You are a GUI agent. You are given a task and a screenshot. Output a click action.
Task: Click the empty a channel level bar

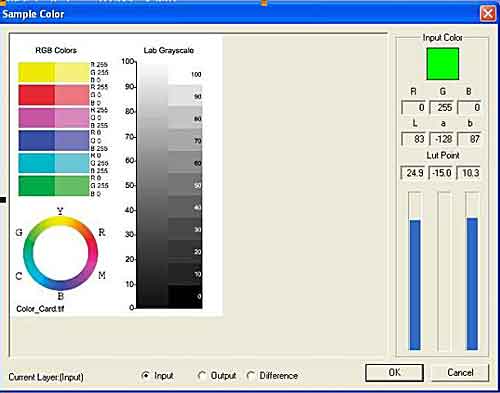[x=444, y=271]
